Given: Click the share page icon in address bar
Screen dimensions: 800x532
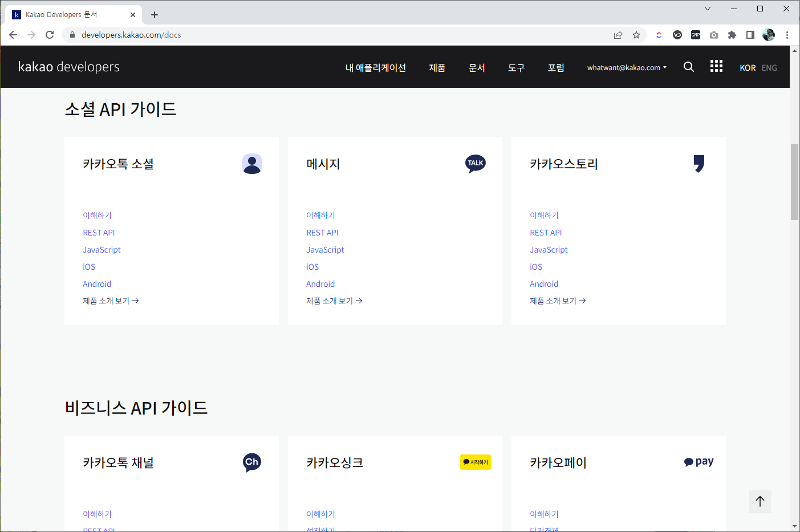Looking at the screenshot, I should (x=618, y=35).
